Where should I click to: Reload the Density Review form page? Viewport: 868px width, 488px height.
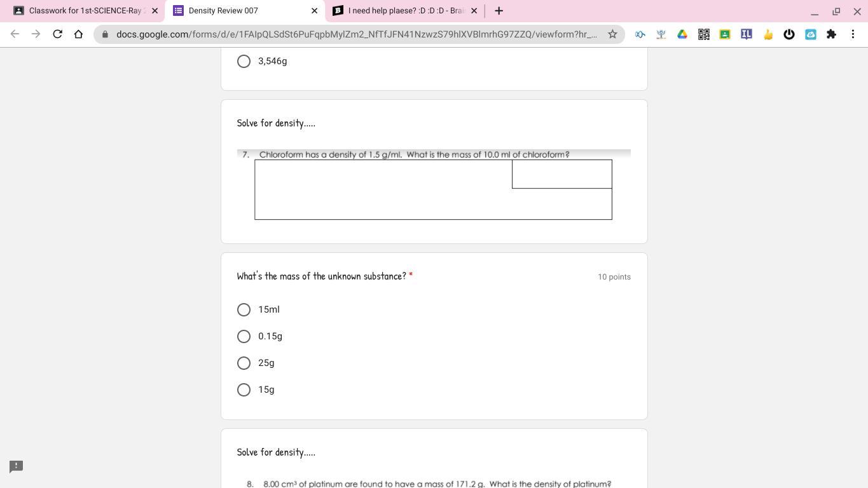click(x=57, y=34)
